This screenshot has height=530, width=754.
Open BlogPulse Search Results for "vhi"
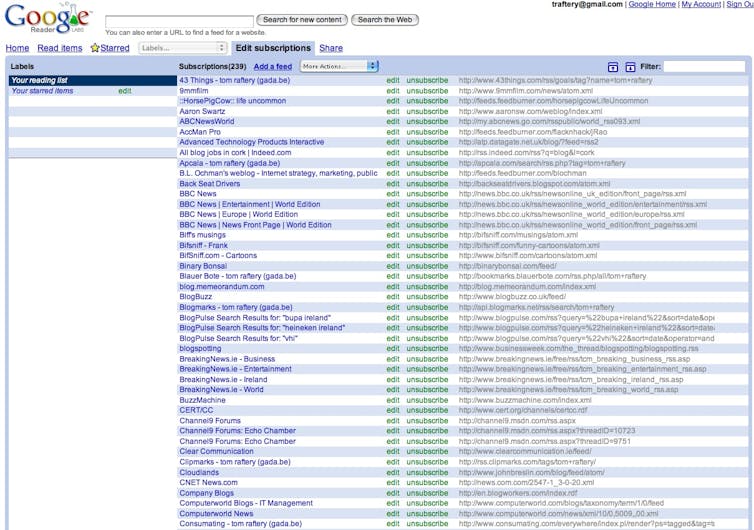(239, 338)
